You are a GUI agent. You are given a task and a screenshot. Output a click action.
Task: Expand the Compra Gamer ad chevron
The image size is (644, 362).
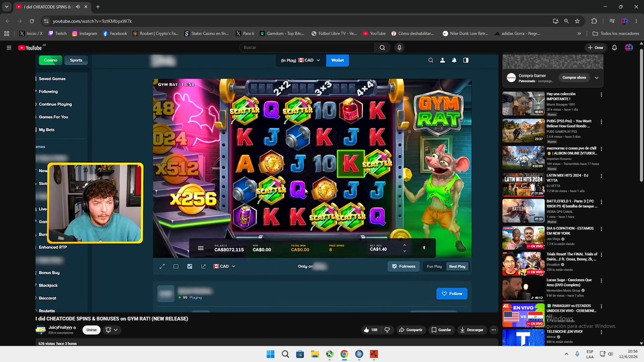click(596, 78)
